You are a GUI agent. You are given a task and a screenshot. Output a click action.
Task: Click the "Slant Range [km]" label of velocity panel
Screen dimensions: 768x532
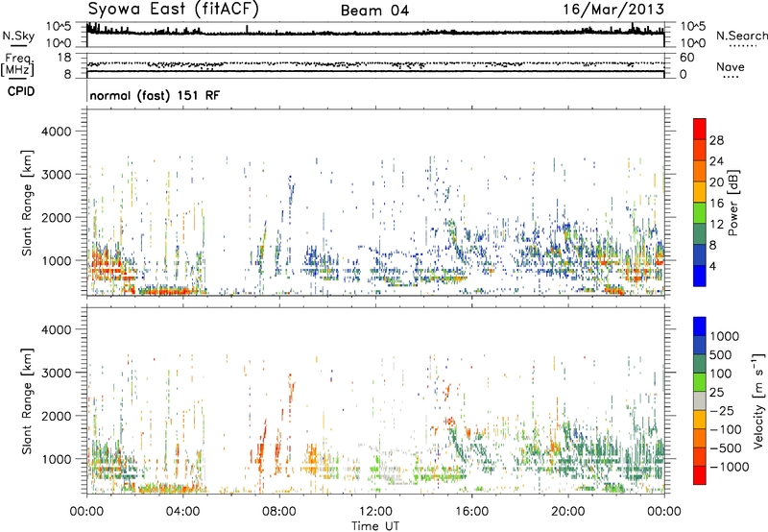click(27, 401)
